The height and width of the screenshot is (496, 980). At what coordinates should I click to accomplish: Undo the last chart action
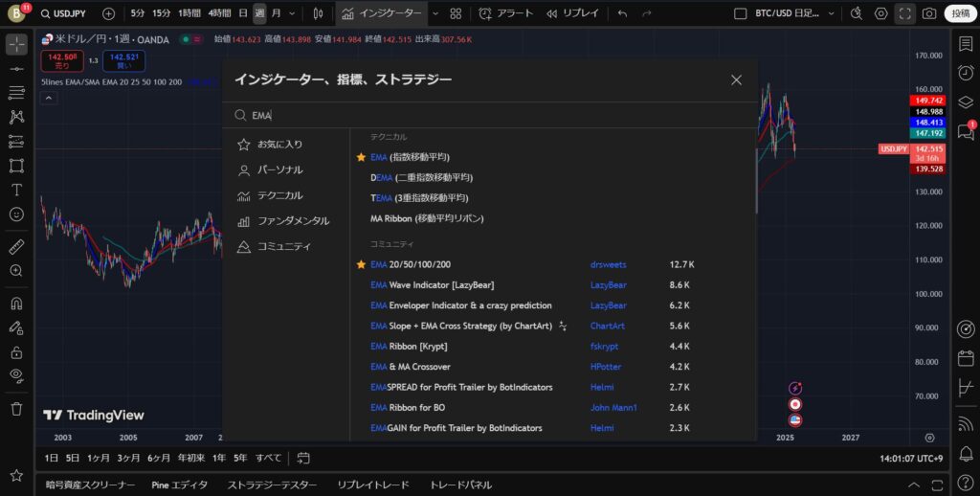(622, 13)
